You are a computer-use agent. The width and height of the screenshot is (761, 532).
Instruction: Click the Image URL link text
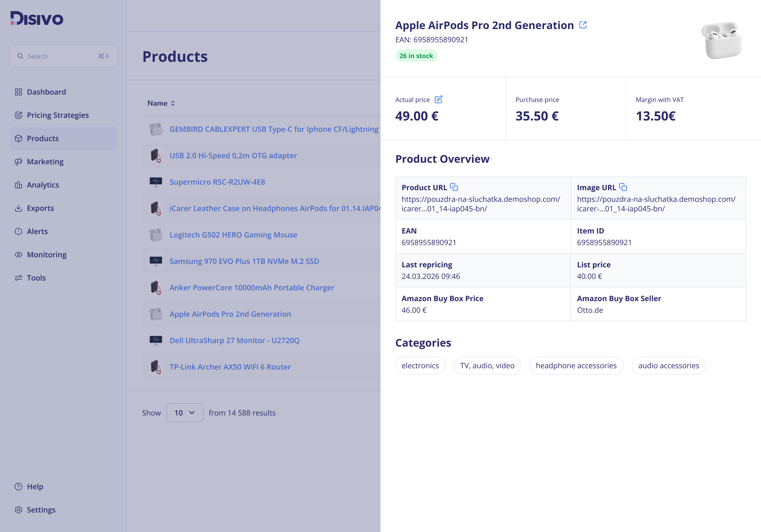click(656, 204)
